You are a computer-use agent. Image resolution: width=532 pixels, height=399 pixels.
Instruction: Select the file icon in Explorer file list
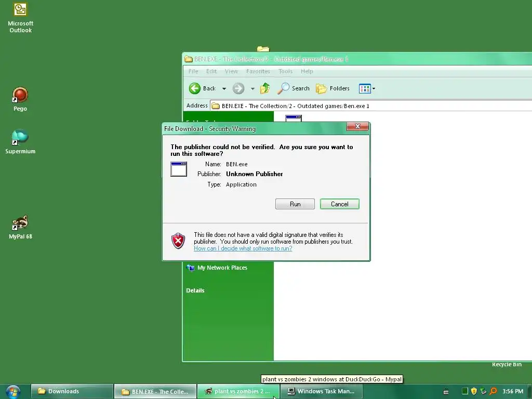(x=294, y=118)
